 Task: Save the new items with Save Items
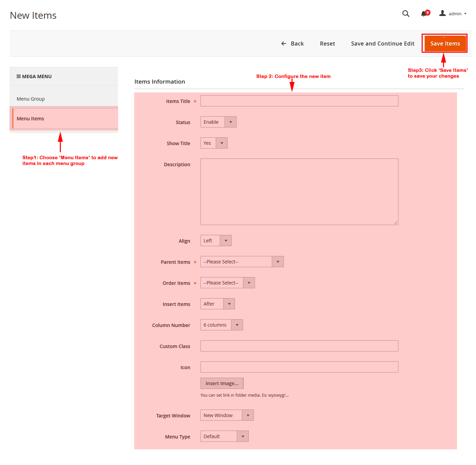click(445, 44)
